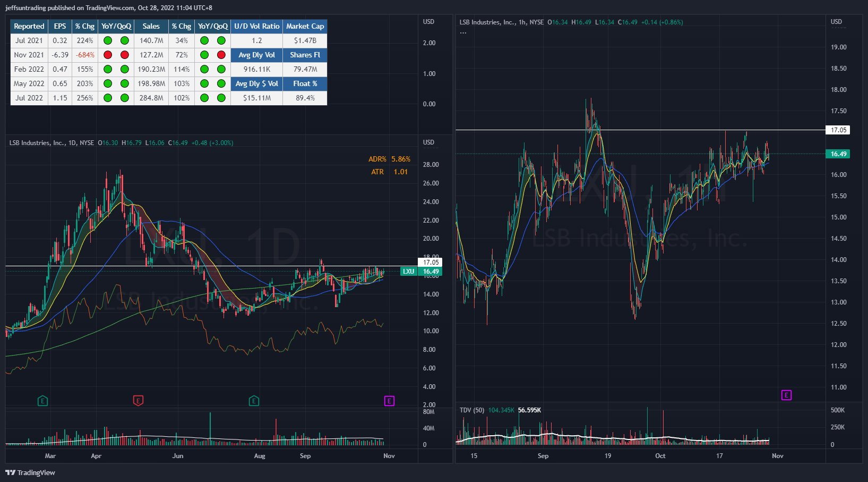Expand the collapsed legend dots on hourly chart

click(x=463, y=32)
